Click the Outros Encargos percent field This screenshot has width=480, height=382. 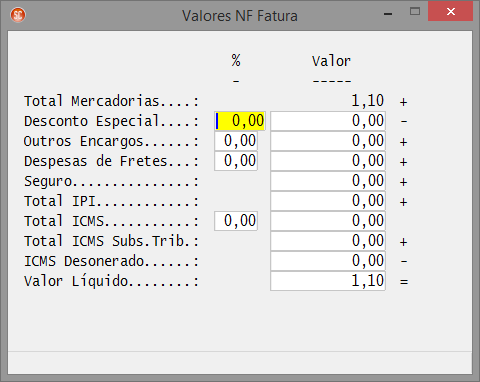[236, 141]
